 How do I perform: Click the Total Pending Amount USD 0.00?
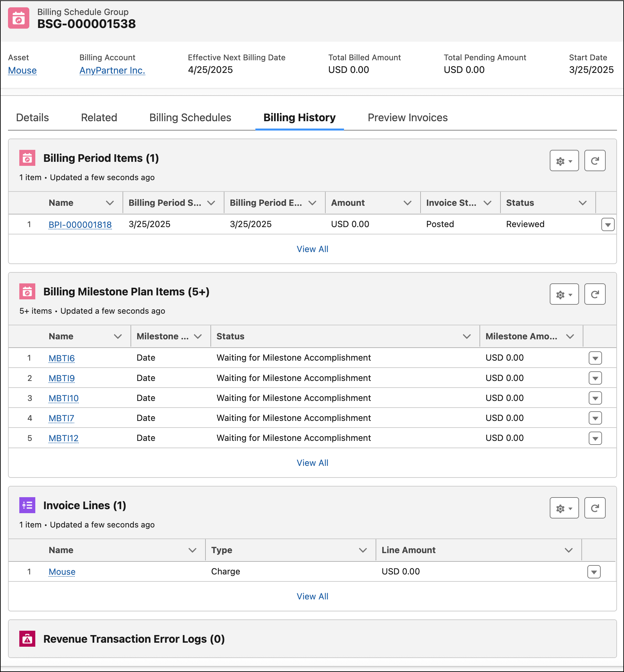[x=464, y=70]
